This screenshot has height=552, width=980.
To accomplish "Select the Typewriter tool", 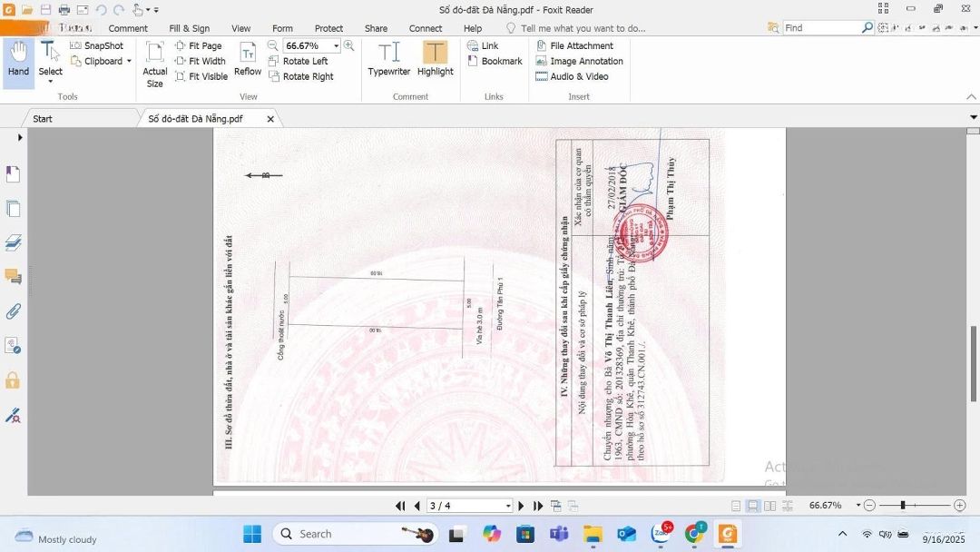I will click(x=388, y=58).
